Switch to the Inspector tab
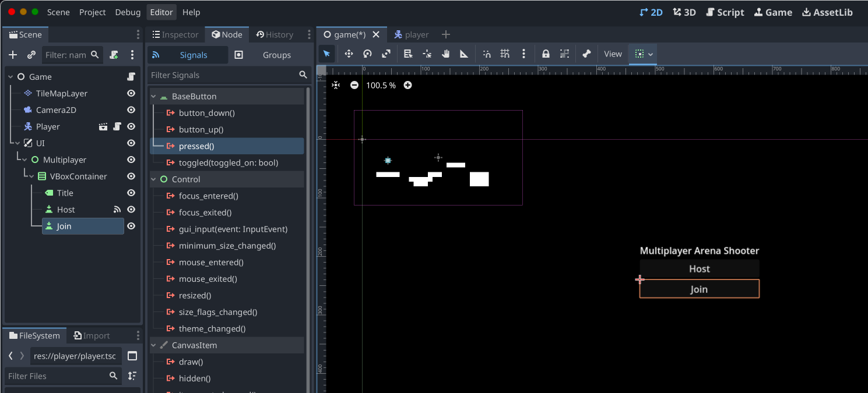The width and height of the screenshot is (868, 393). tap(175, 35)
